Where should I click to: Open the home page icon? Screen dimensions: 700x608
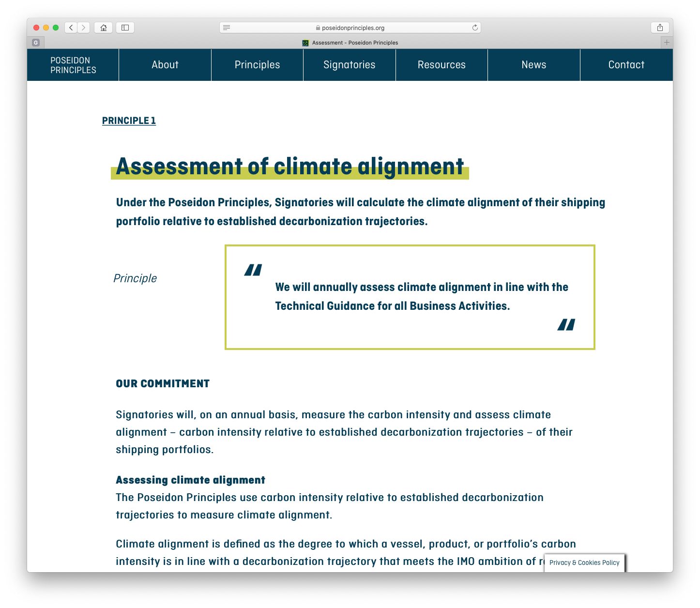click(x=103, y=28)
